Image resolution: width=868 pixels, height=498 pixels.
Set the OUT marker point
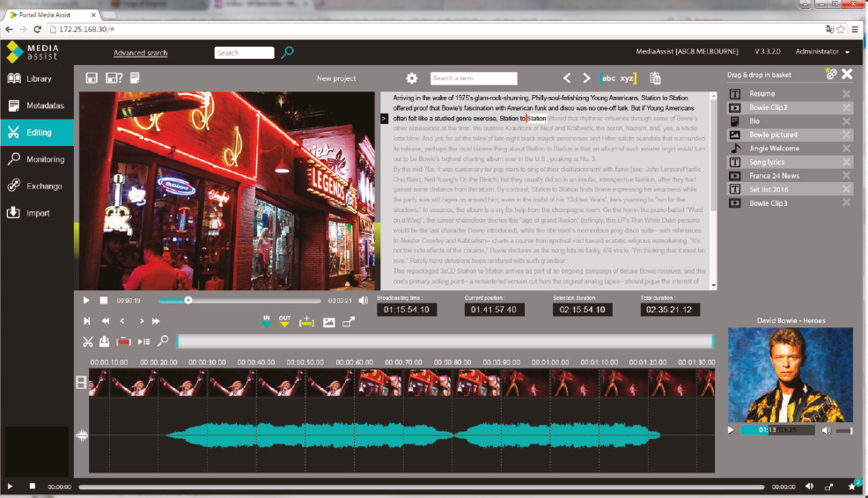click(284, 322)
